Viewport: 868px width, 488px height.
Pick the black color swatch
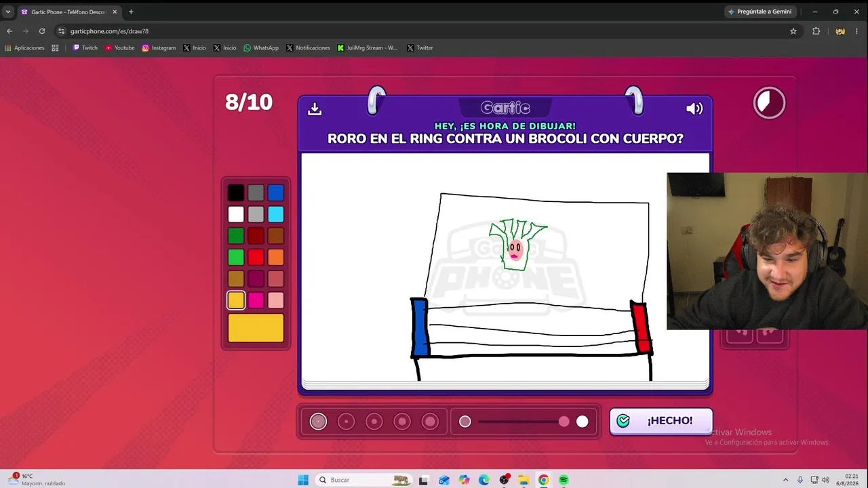click(236, 193)
